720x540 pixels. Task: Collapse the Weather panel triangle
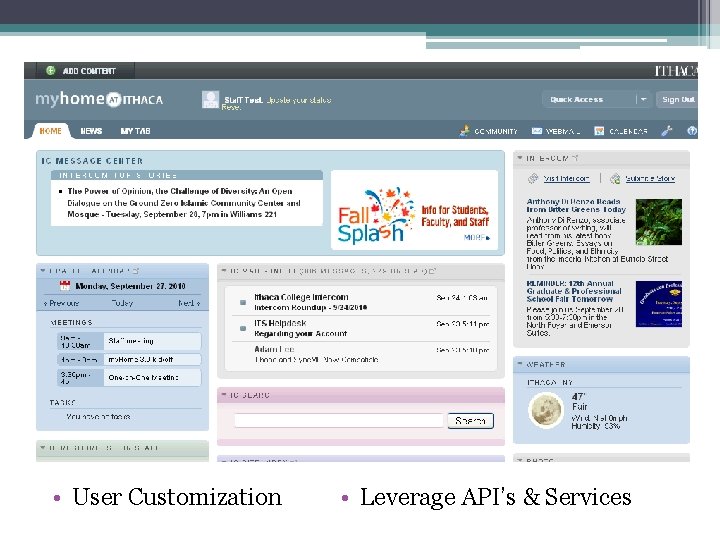tap(520, 364)
